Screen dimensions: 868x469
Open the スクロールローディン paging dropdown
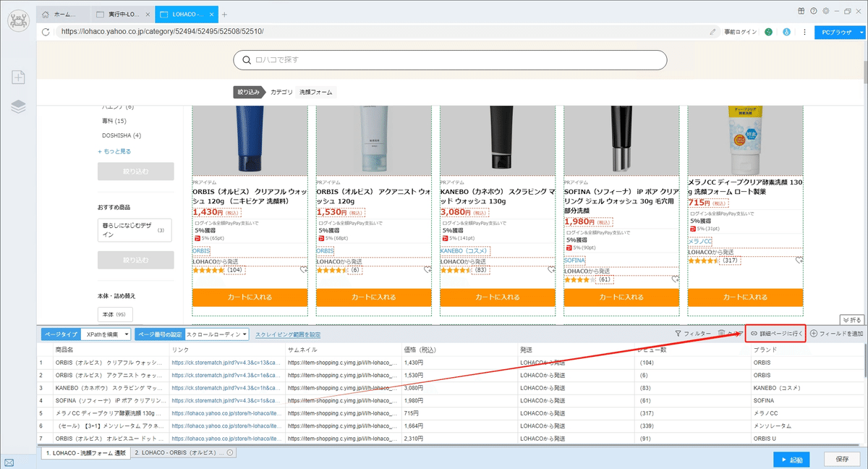(217, 334)
